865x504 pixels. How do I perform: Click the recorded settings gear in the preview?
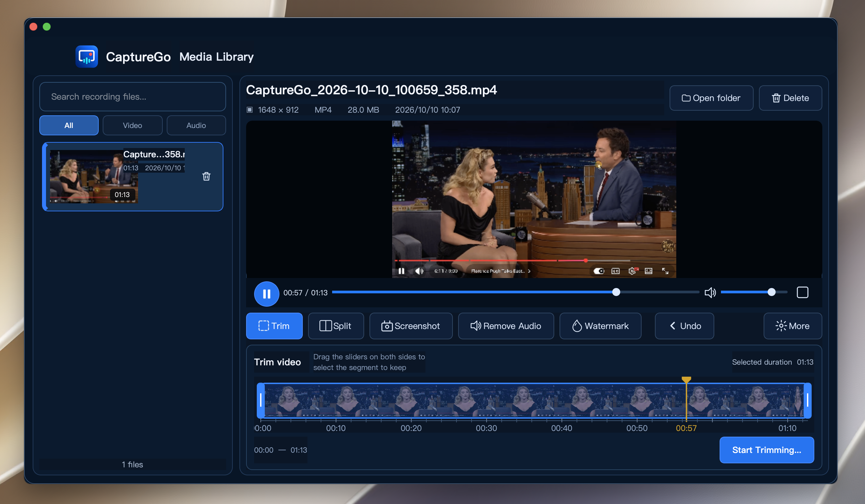[x=633, y=271]
